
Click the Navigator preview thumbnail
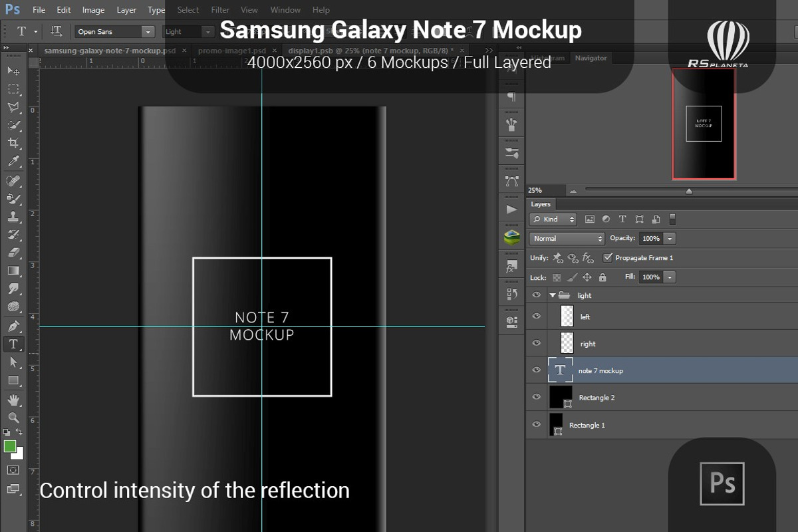click(x=704, y=124)
